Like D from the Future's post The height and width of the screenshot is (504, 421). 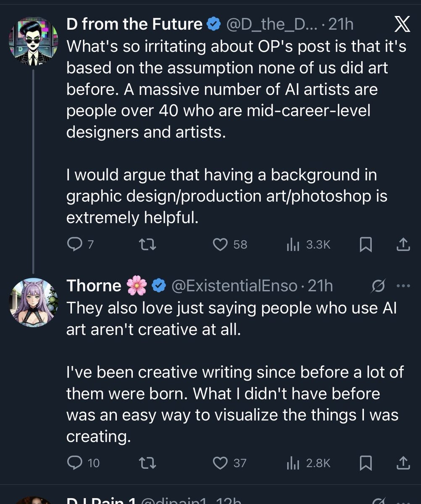(221, 244)
